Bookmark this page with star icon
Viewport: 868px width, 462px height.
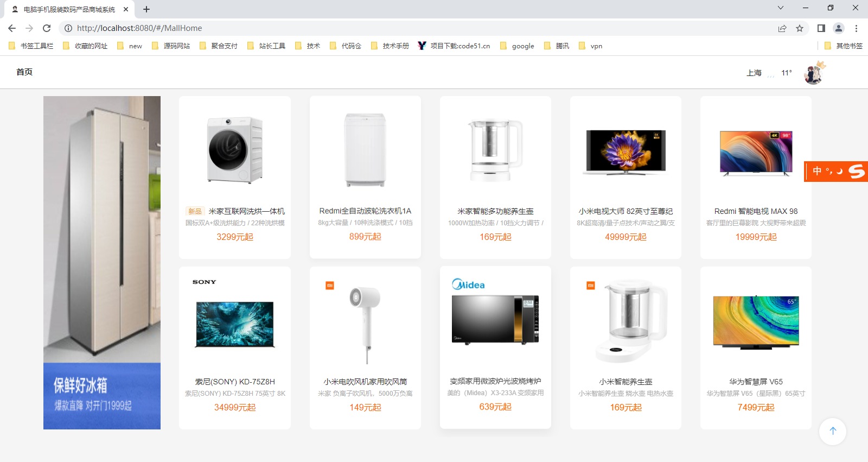click(800, 28)
